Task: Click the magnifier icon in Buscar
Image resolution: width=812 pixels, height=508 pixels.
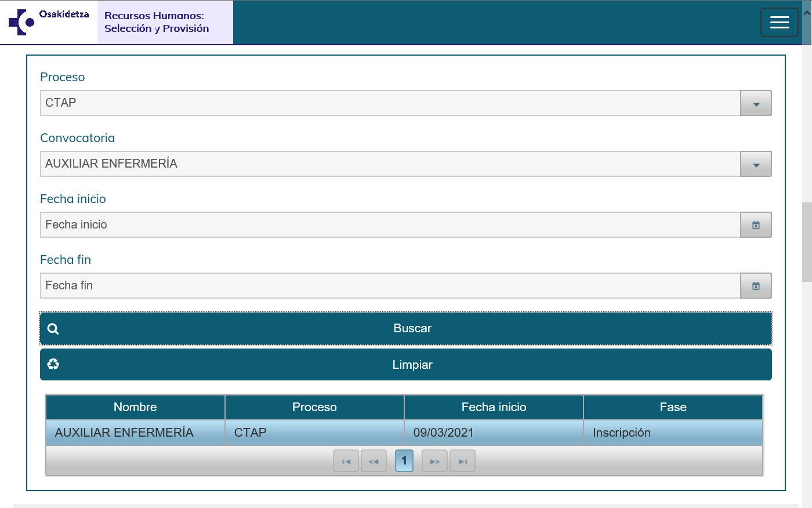Action: tap(53, 329)
